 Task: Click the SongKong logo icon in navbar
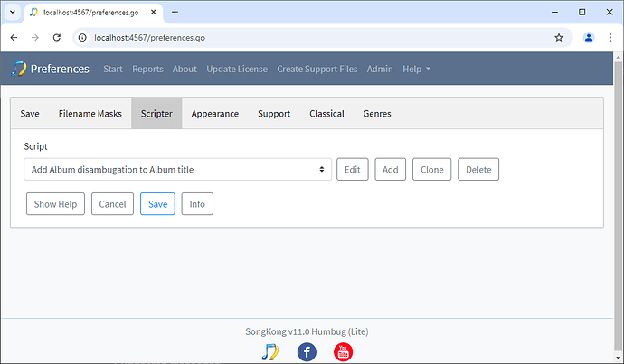coord(19,70)
